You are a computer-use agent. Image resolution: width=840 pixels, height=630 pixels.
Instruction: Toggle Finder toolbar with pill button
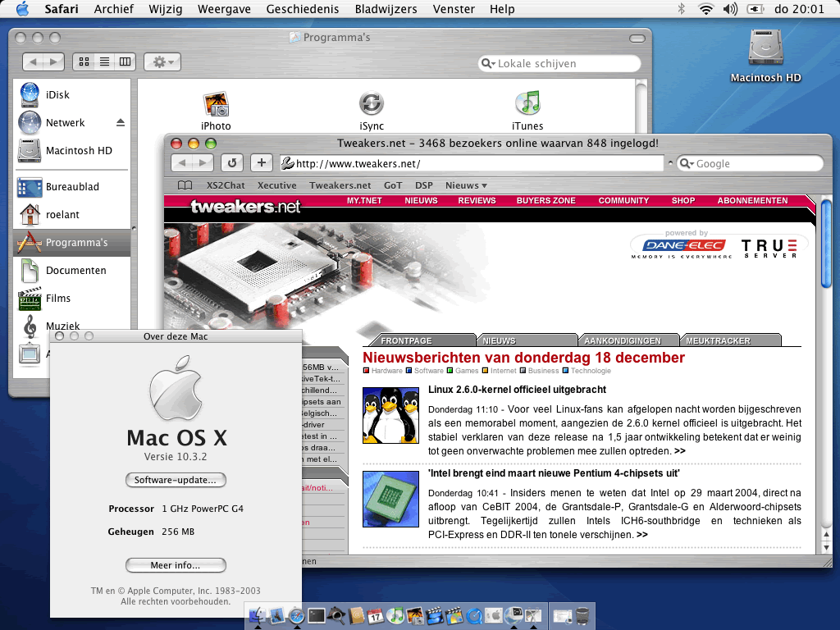pos(637,38)
